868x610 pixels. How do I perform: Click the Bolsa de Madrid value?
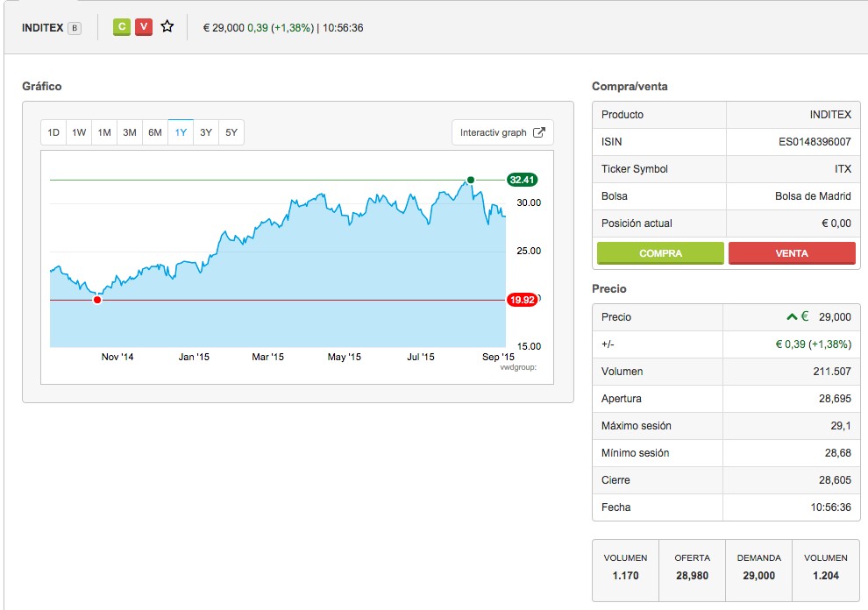click(813, 196)
